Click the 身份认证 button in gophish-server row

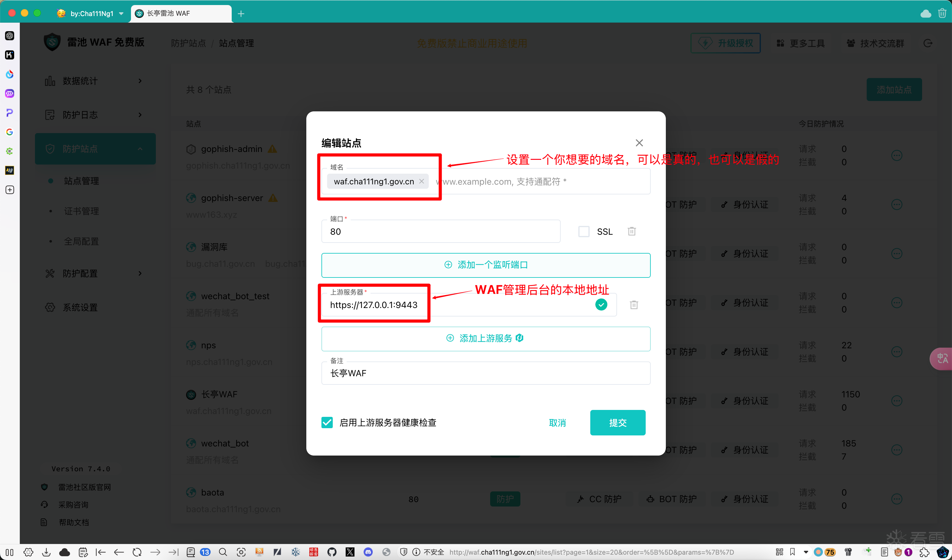pos(745,204)
